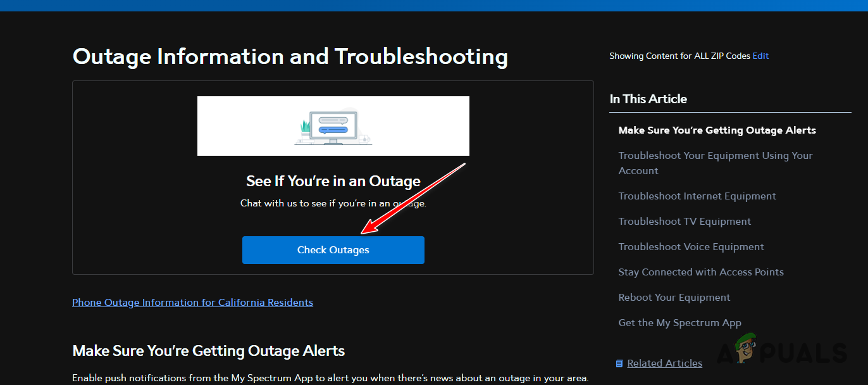Screen dimensions: 868x385
Task: Select Troubleshoot Voice Equipment from the article list
Action: [691, 246]
